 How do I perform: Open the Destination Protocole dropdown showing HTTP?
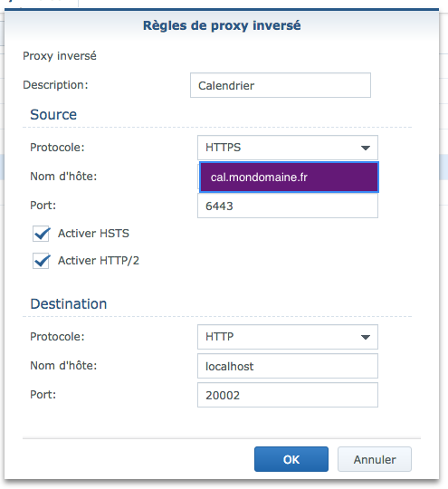click(288, 337)
